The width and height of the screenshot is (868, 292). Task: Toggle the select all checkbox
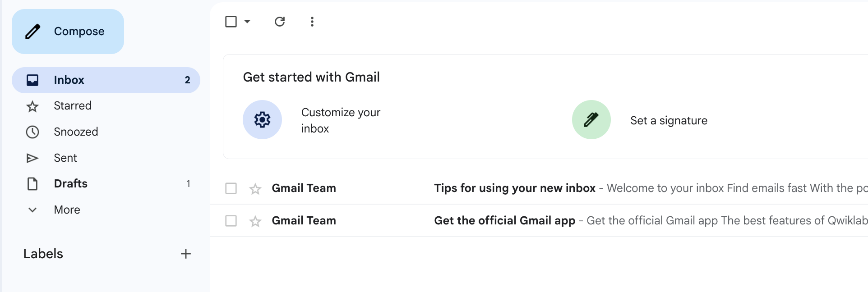pyautogui.click(x=231, y=22)
